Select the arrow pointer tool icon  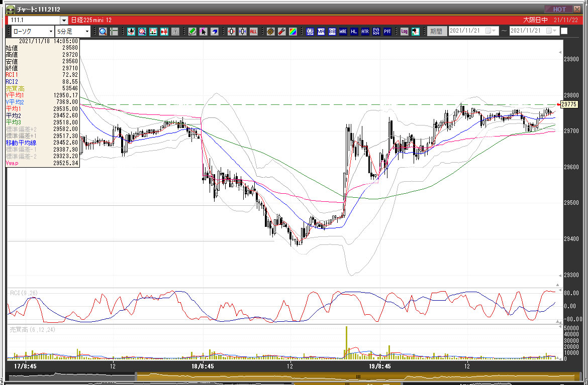(x=203, y=32)
